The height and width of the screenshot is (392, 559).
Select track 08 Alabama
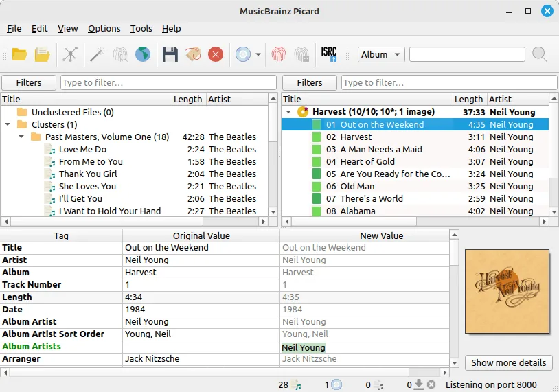click(x=415, y=211)
